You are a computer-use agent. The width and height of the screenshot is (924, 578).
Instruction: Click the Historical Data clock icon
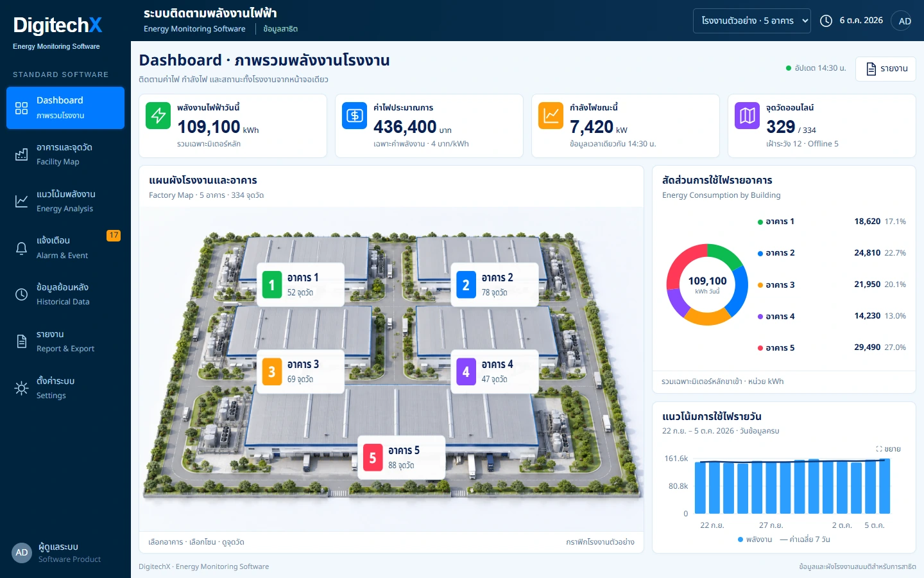coord(21,294)
